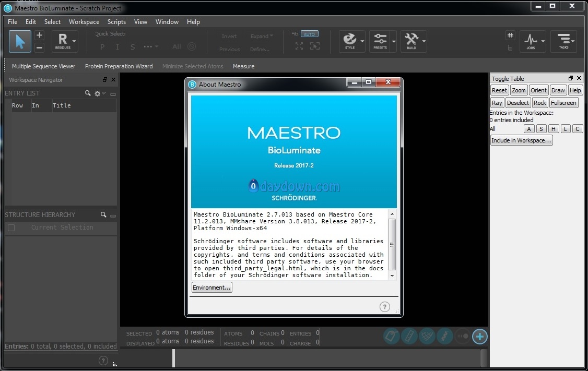Click the Residues pick-level R icon
This screenshot has width=588, height=371.
(63, 41)
